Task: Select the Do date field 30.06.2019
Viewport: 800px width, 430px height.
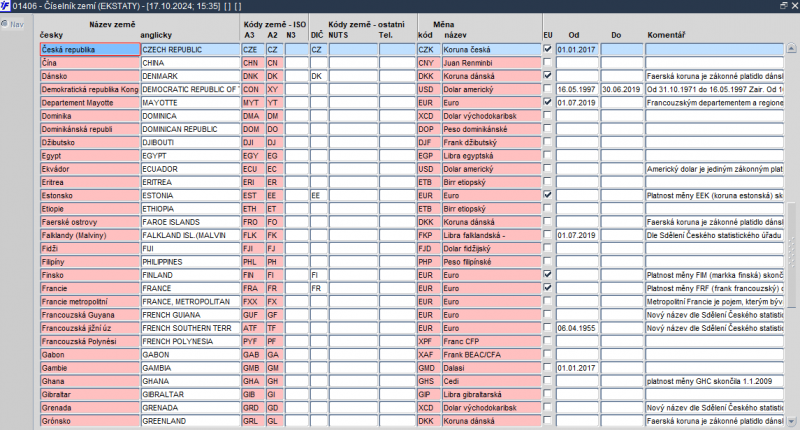Action: click(x=621, y=89)
